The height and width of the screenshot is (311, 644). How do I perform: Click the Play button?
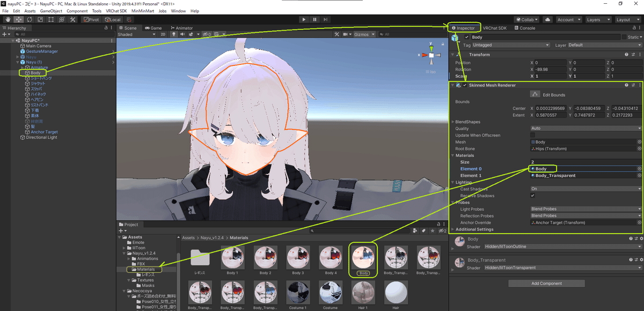click(x=304, y=19)
